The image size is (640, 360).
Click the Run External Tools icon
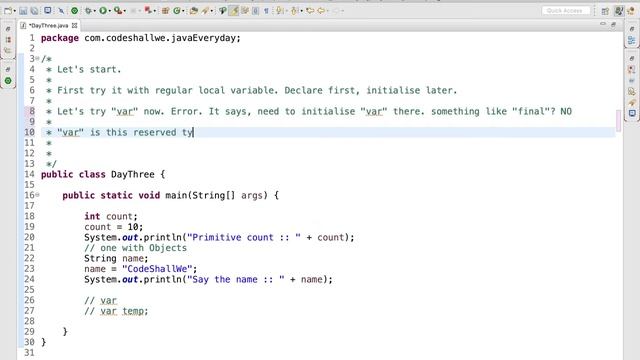click(x=118, y=11)
